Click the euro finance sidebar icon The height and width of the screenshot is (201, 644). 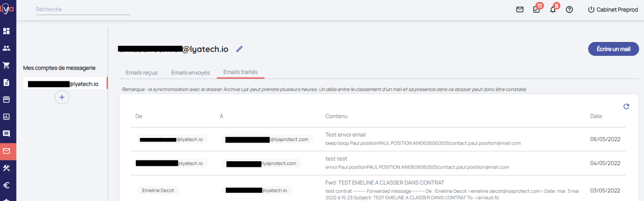pyautogui.click(x=6, y=185)
